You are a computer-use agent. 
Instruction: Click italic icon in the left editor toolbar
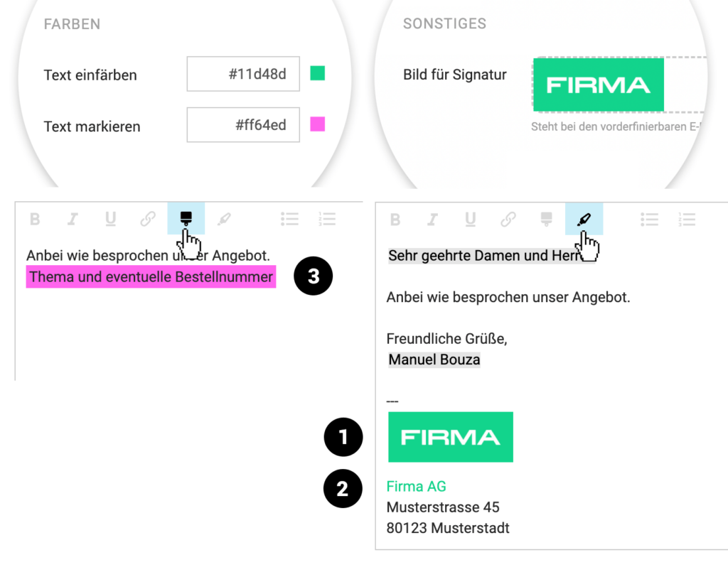[73, 219]
